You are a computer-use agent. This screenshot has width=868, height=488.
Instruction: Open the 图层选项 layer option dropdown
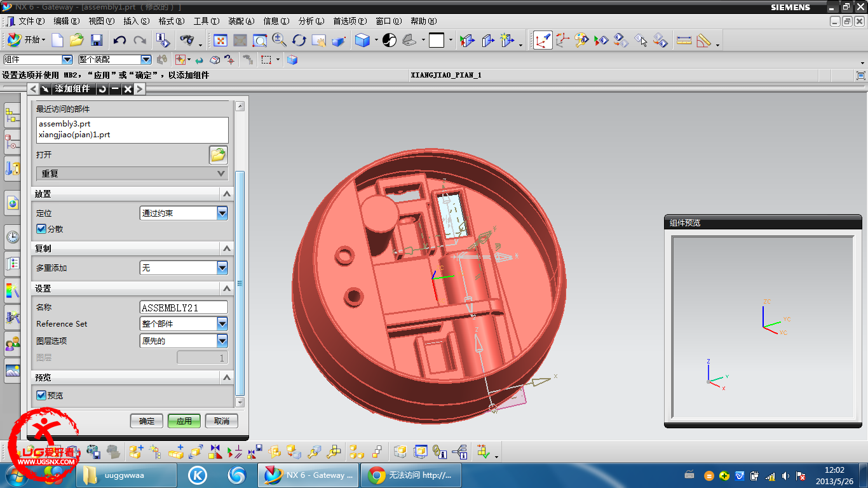[184, 341]
